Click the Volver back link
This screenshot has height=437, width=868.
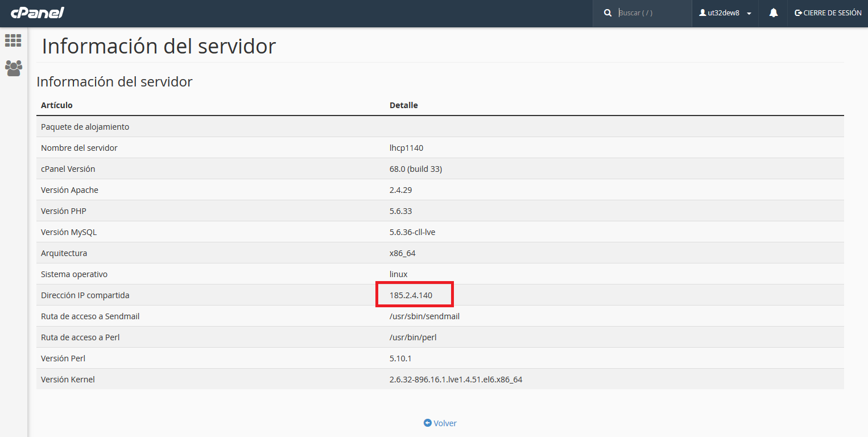coord(440,423)
